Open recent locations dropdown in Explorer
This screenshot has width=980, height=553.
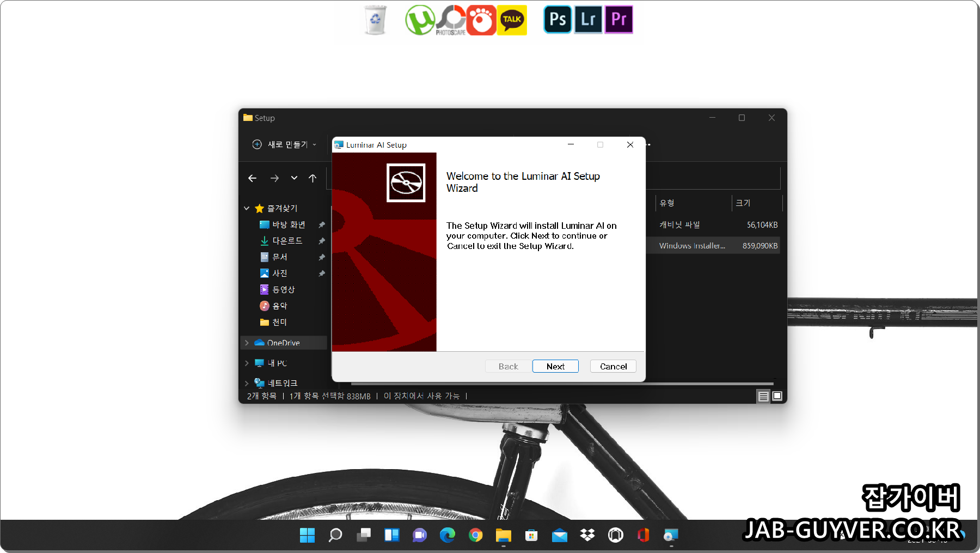coord(294,178)
